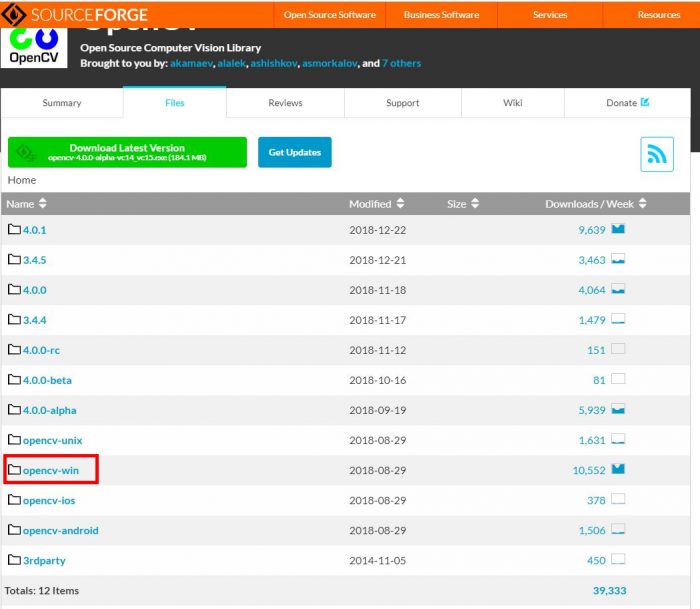Open the Services menu
Screen dimensions: 700x609
click(550, 15)
